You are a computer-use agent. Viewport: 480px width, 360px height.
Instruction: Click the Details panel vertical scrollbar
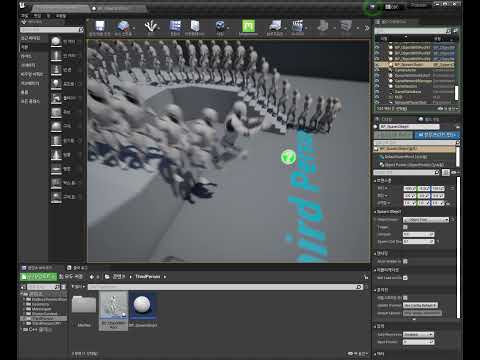458,247
